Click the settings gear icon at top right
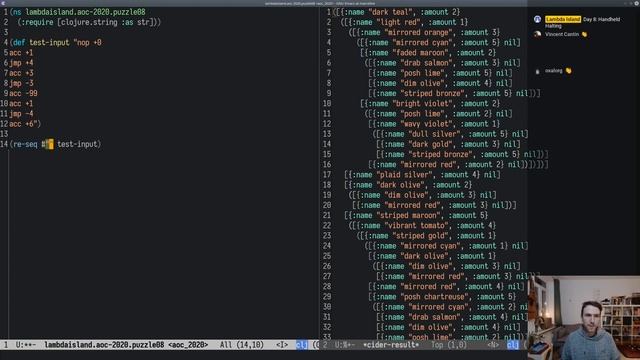 (x=636, y=3)
